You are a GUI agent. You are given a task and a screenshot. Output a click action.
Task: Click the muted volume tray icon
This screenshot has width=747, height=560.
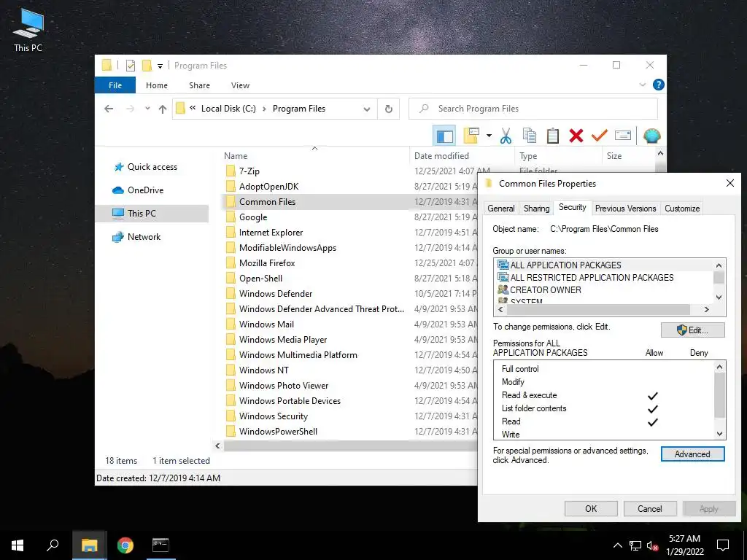653,545
